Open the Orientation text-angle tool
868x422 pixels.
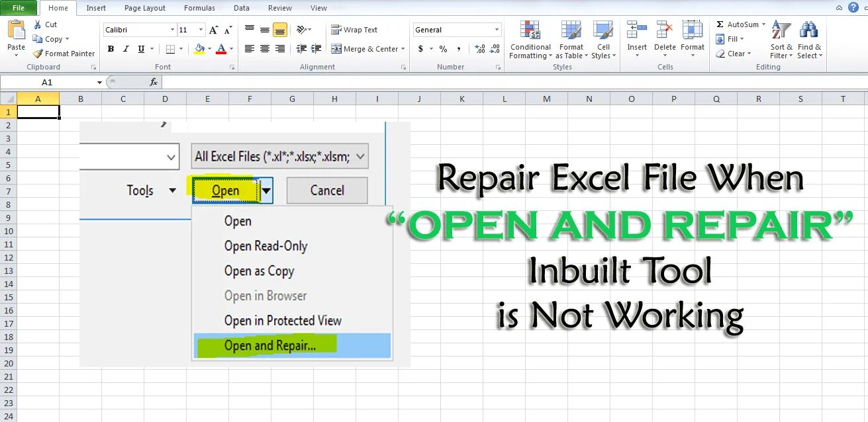[304, 30]
